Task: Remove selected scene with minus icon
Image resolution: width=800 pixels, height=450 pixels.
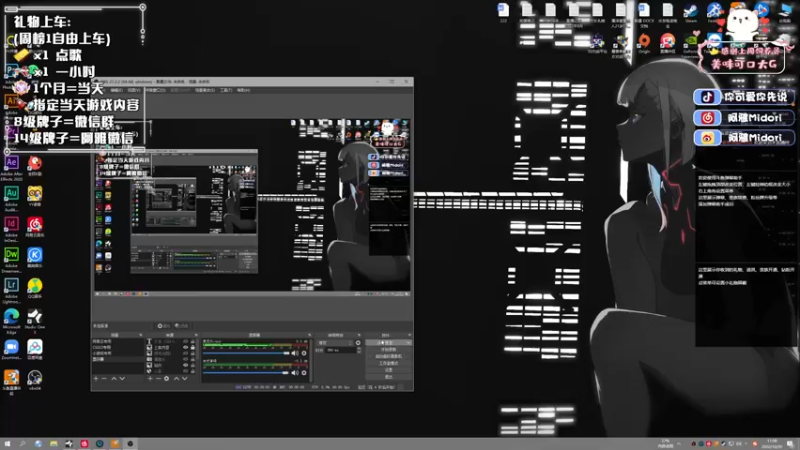Action: pyautogui.click(x=104, y=379)
